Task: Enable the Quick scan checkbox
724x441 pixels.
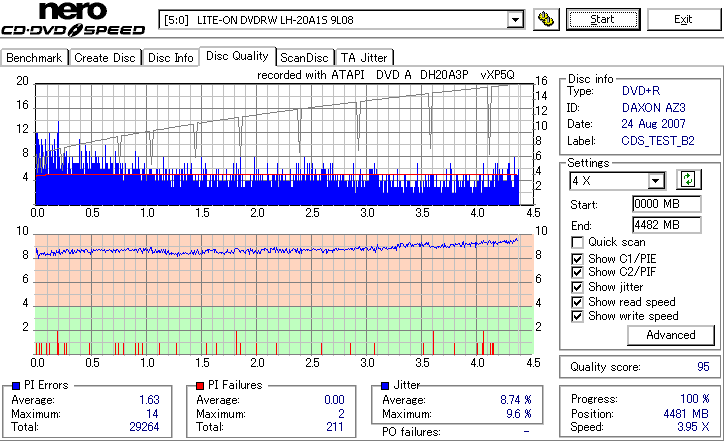Action: [577, 242]
